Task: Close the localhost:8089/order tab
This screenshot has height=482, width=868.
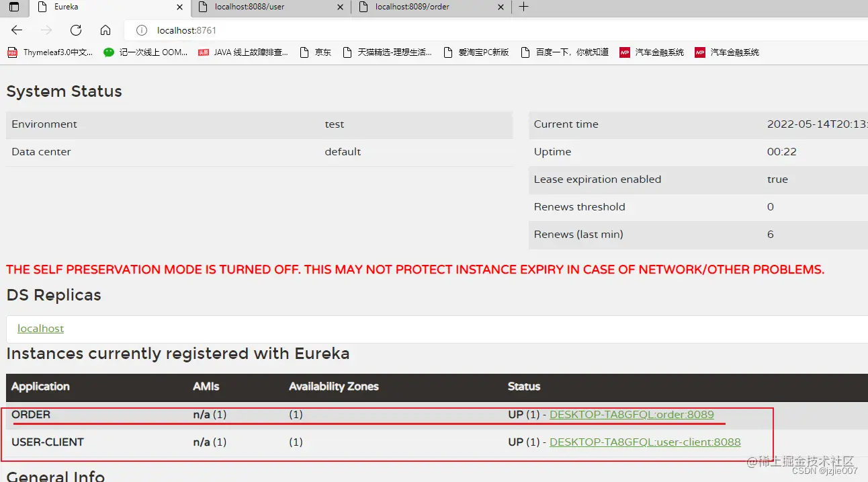Action: coord(501,7)
